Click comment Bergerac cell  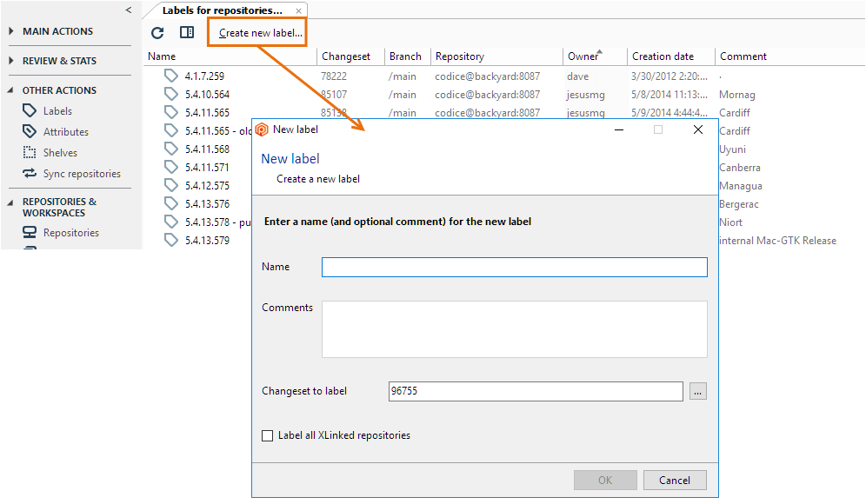click(739, 204)
